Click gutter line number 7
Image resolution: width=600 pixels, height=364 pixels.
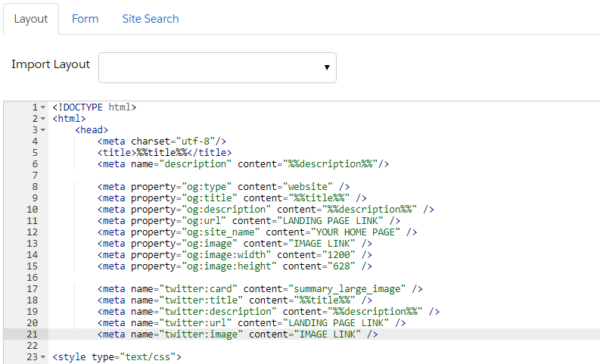point(35,176)
